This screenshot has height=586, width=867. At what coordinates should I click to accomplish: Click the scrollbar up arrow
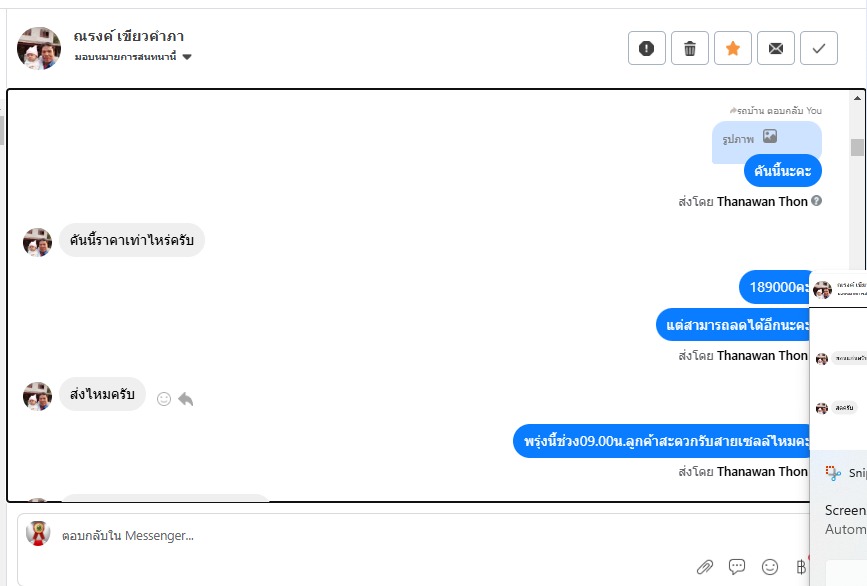tap(857, 98)
